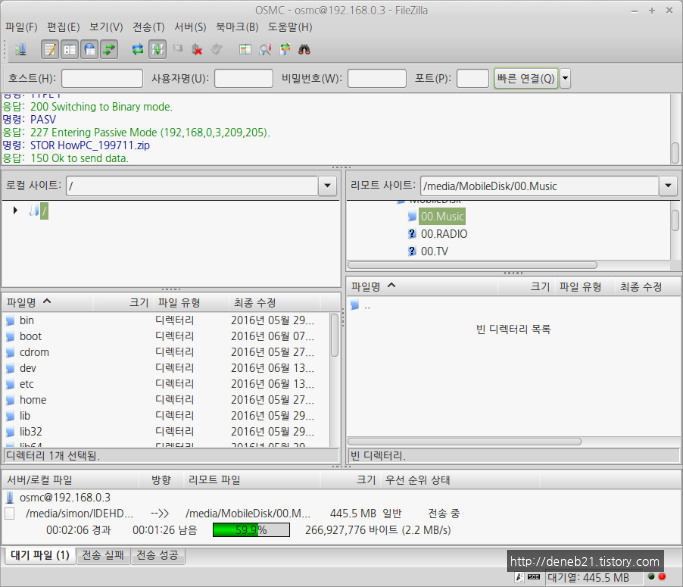The image size is (683, 587).
Task: Search remote files with binoculars icon
Action: point(304,49)
